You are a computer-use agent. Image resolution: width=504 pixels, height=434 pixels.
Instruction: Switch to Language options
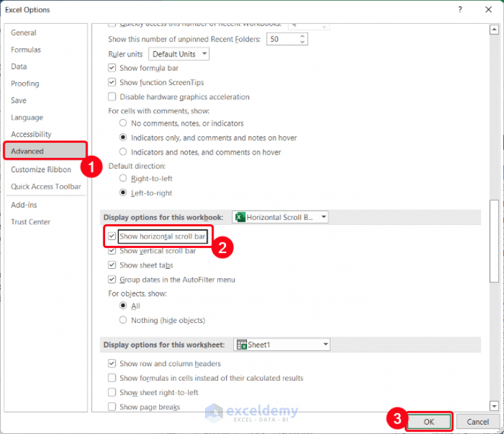point(27,118)
